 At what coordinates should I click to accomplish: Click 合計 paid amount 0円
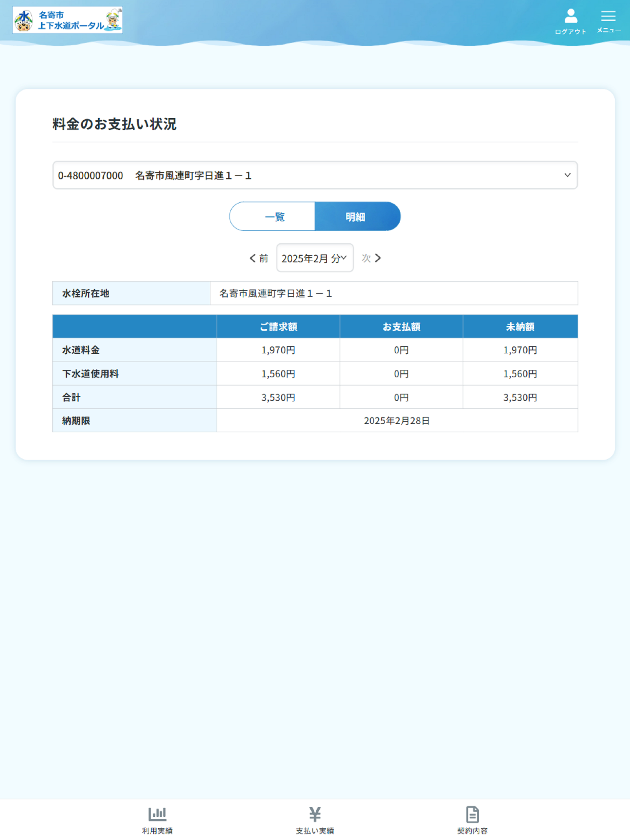click(x=401, y=397)
